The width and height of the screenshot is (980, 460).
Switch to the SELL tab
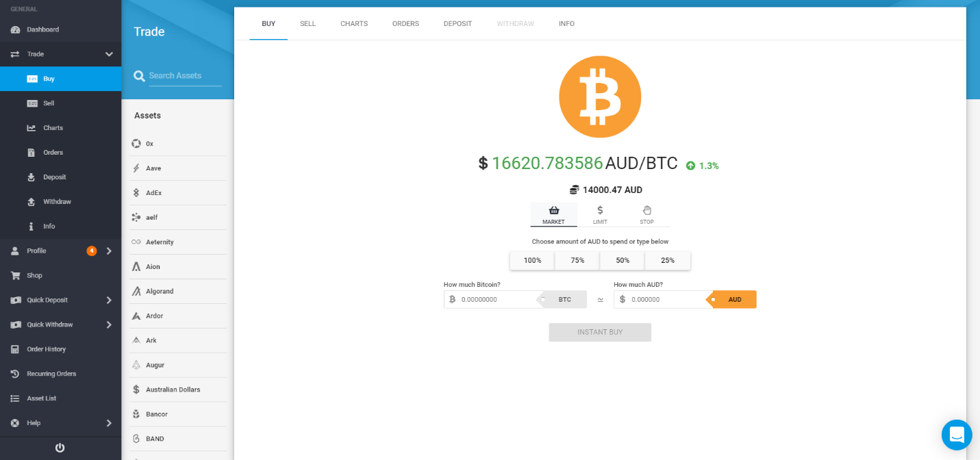307,24
